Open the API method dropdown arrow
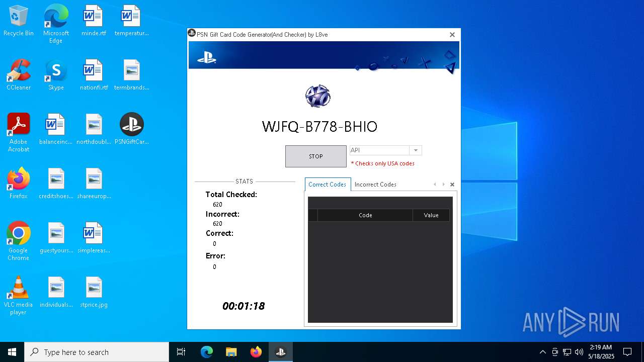Screen dimensions: 644x362 coord(416,150)
